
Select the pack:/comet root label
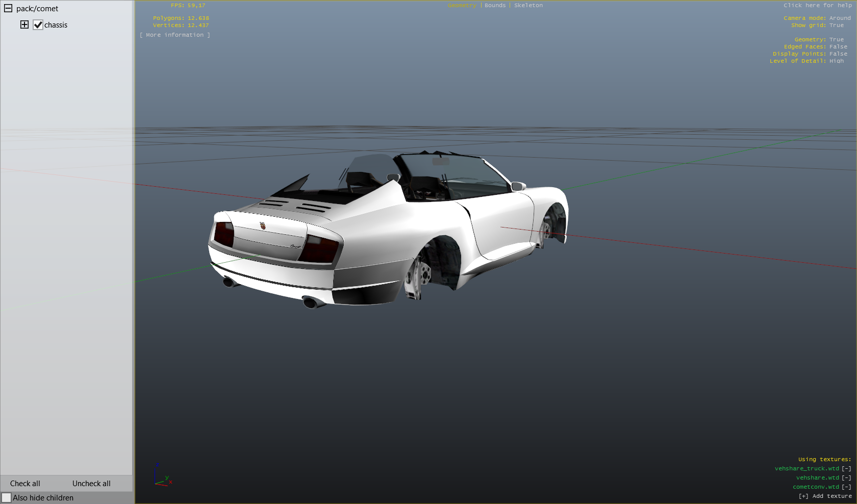37,9
